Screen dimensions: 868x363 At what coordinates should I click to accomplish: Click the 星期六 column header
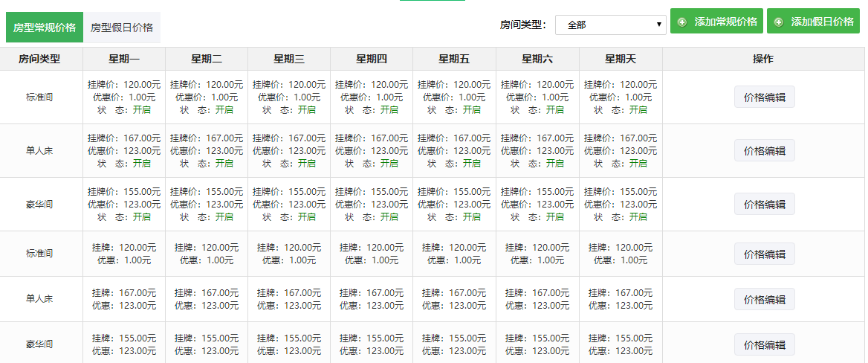point(537,59)
